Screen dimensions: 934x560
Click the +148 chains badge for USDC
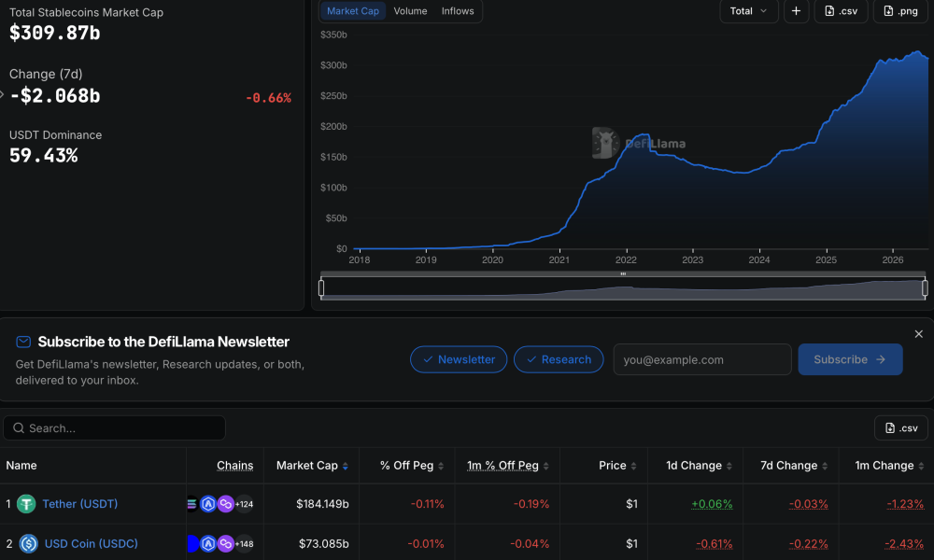[x=244, y=543]
